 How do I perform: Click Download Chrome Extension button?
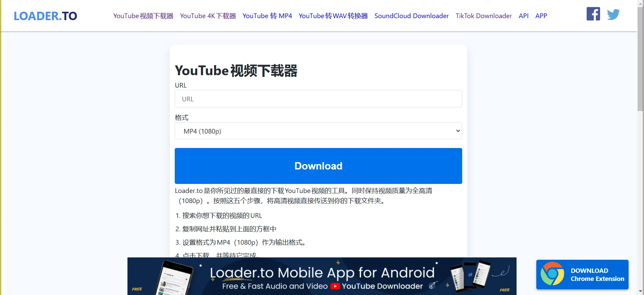(582, 275)
